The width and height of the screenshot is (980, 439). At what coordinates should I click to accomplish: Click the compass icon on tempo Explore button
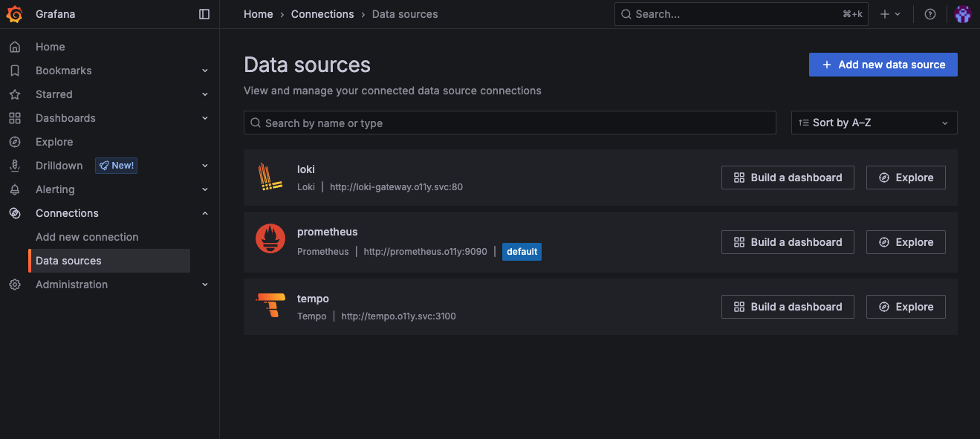884,307
